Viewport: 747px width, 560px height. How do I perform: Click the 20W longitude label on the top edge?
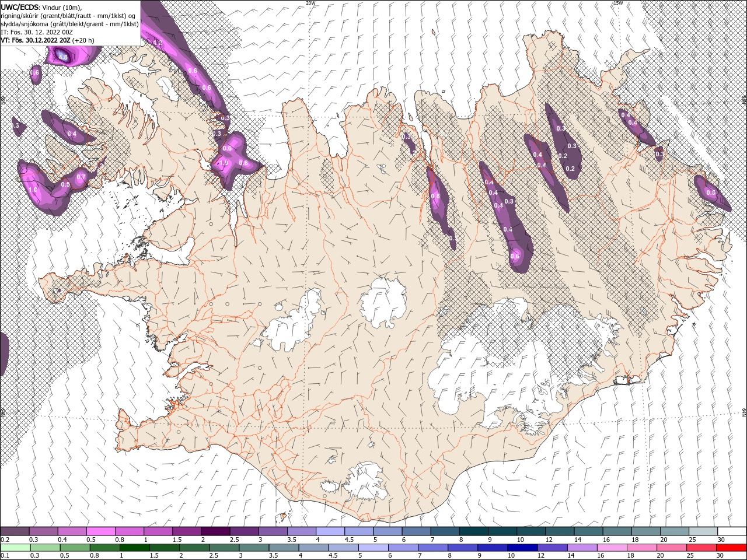point(311,3)
